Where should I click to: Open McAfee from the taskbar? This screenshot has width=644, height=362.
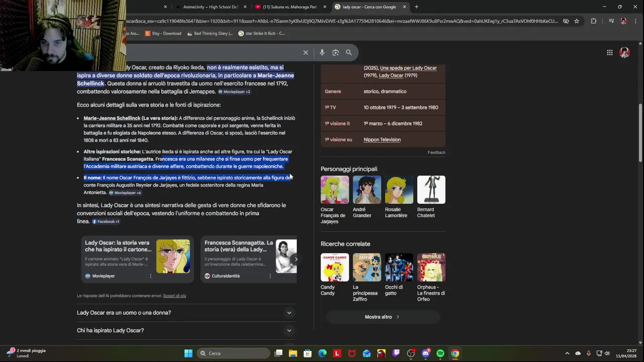pos(352,353)
